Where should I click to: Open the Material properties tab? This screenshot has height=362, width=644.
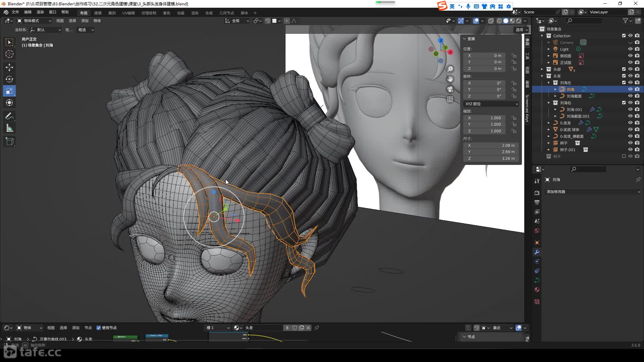pos(537,290)
